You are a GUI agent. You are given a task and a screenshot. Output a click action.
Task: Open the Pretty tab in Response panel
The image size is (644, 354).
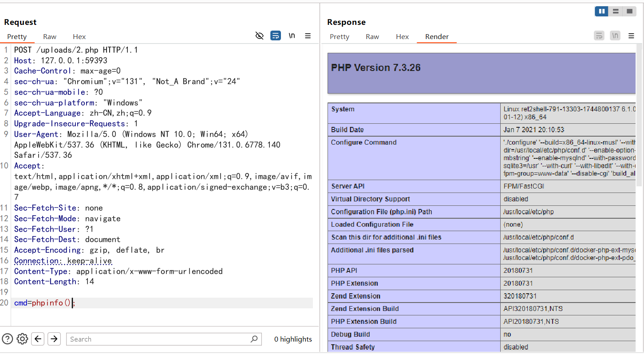(340, 37)
